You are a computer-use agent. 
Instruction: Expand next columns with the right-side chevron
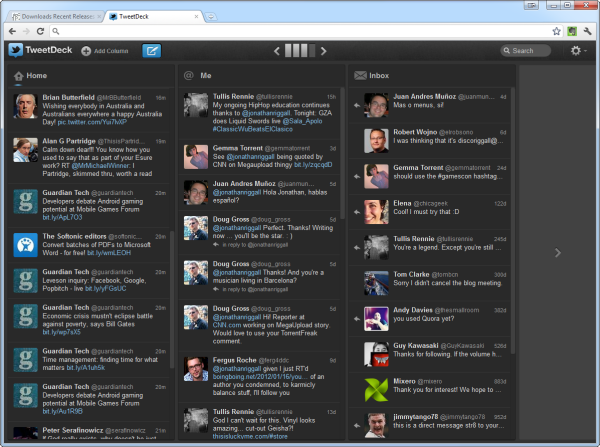point(558,253)
